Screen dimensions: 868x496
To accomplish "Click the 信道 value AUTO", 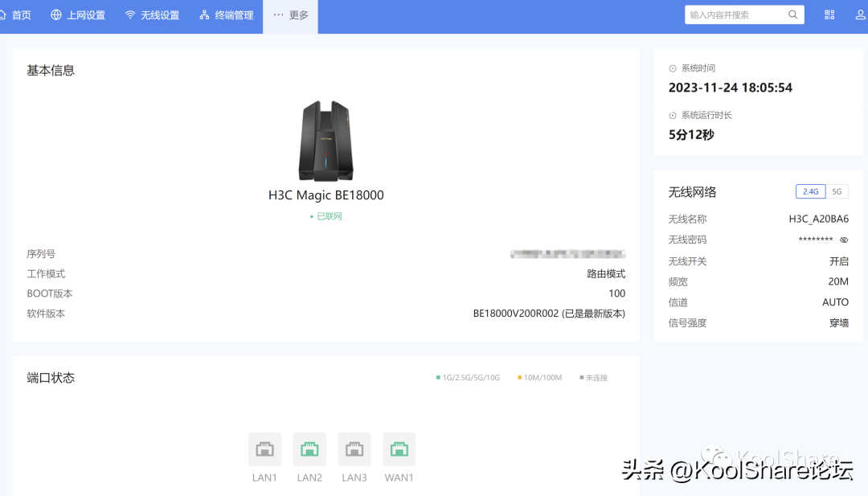I will click(835, 302).
